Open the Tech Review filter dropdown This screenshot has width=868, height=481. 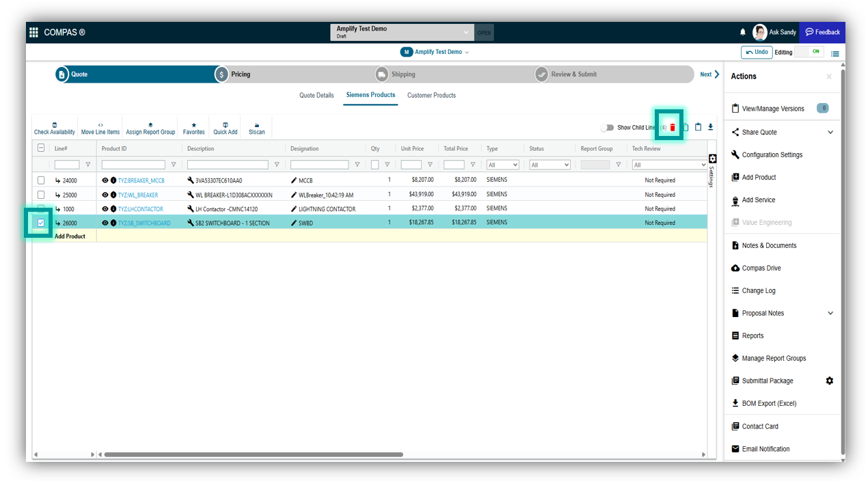point(669,165)
